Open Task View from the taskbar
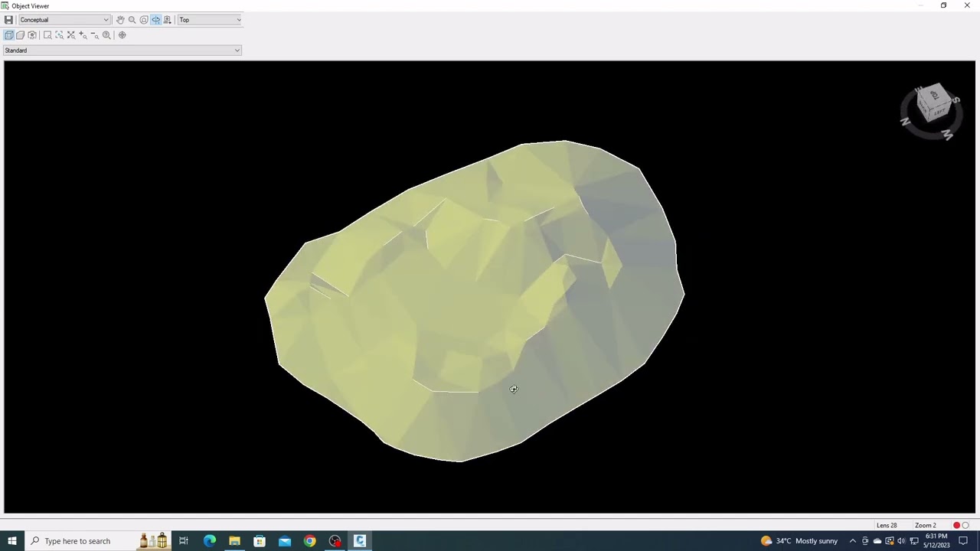This screenshot has width=980, height=551. (184, 541)
